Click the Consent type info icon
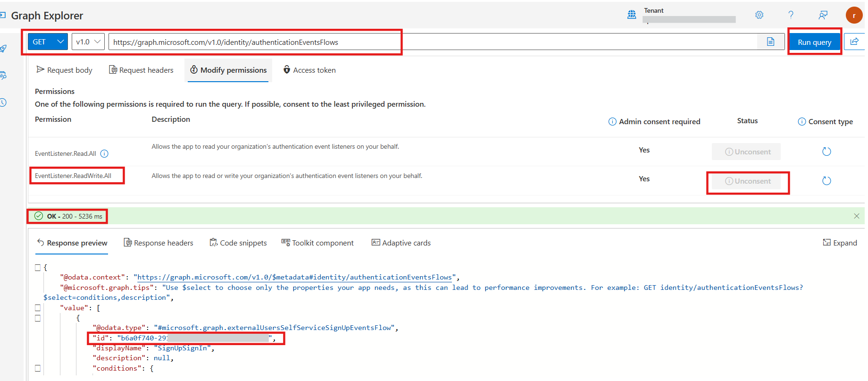Image resolution: width=868 pixels, height=381 pixels. (x=801, y=121)
